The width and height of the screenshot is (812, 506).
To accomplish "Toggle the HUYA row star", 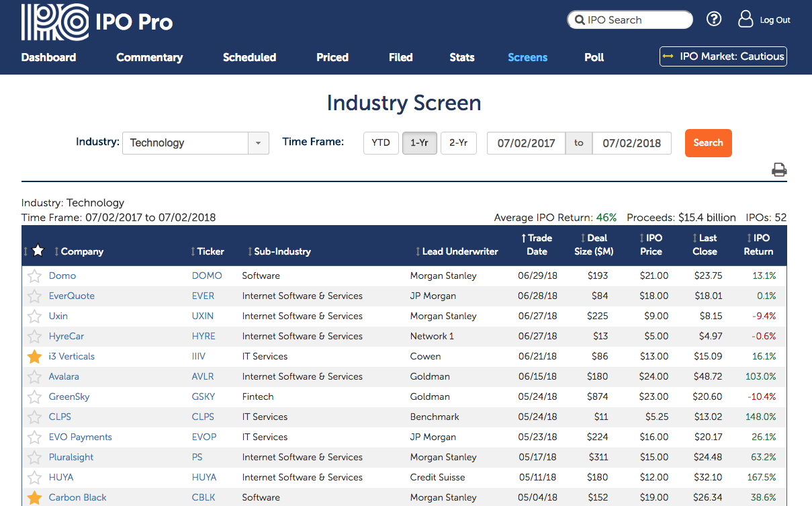I will pyautogui.click(x=34, y=477).
